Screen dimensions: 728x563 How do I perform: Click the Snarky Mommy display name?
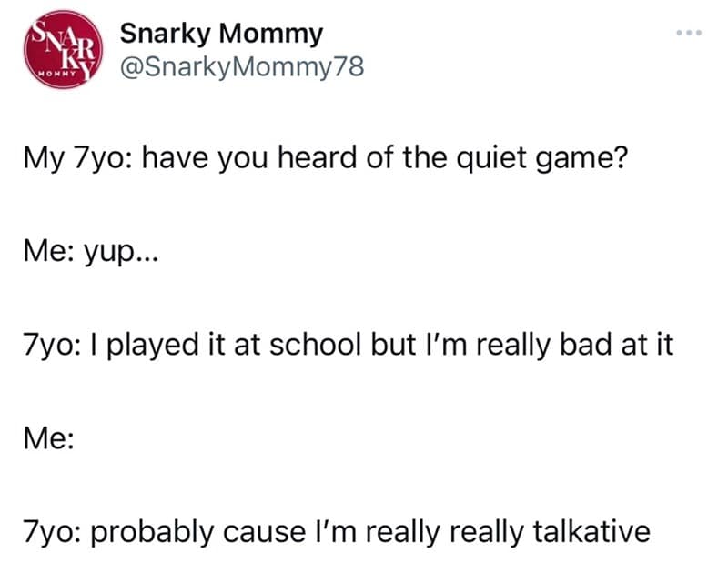(x=222, y=34)
